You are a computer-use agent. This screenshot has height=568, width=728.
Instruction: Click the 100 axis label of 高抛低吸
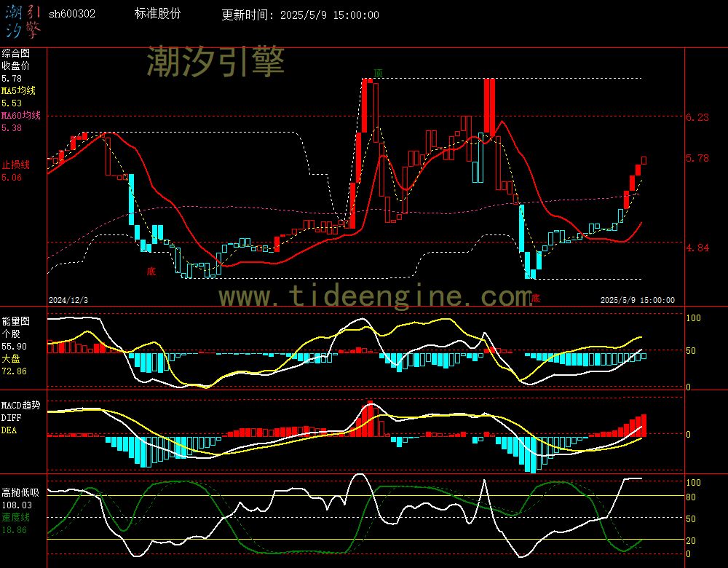tap(693, 483)
